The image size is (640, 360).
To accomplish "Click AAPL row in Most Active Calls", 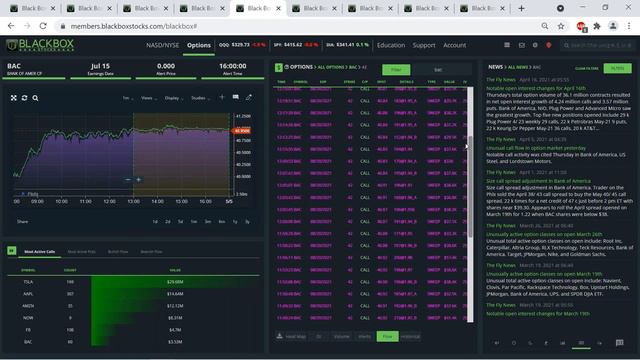I will click(133, 293).
